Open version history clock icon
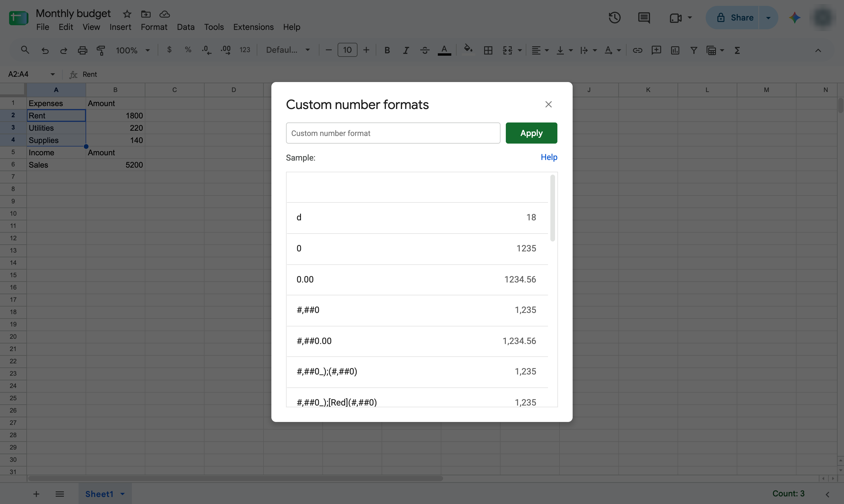 point(615,18)
